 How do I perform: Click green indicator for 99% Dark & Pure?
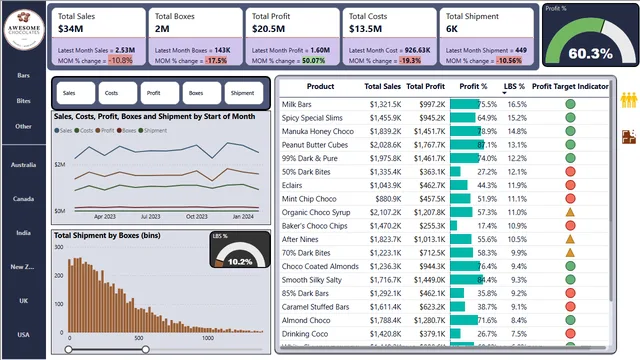(x=570, y=158)
